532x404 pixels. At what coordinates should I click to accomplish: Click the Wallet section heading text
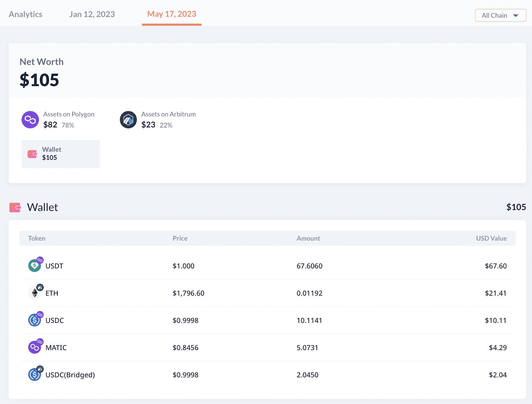coord(42,207)
